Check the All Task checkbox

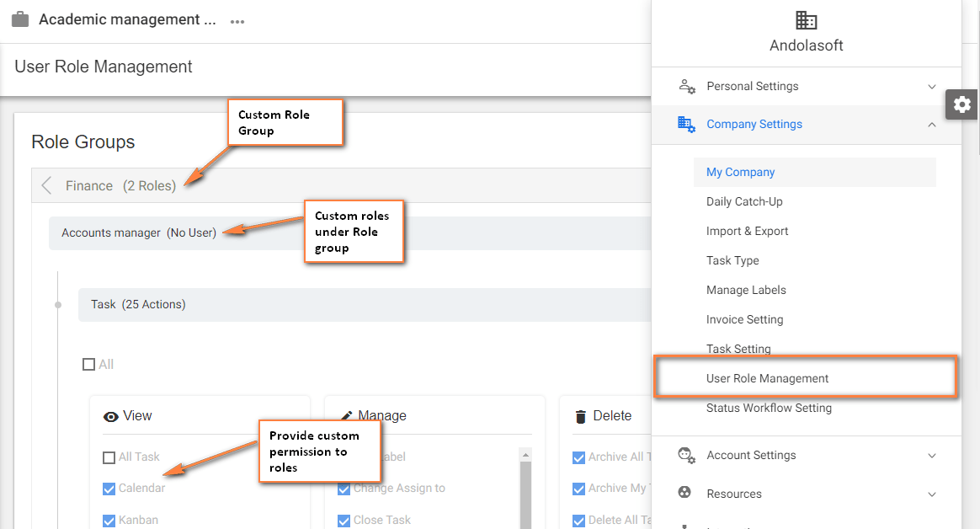click(x=109, y=457)
